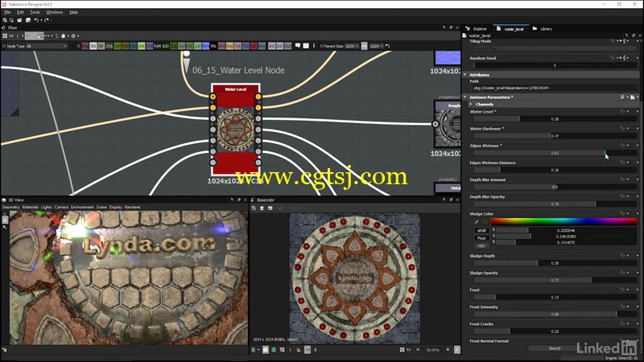This screenshot has width=644, height=362.
Task: Open Materials menu in 3D View
Action: 31,208
